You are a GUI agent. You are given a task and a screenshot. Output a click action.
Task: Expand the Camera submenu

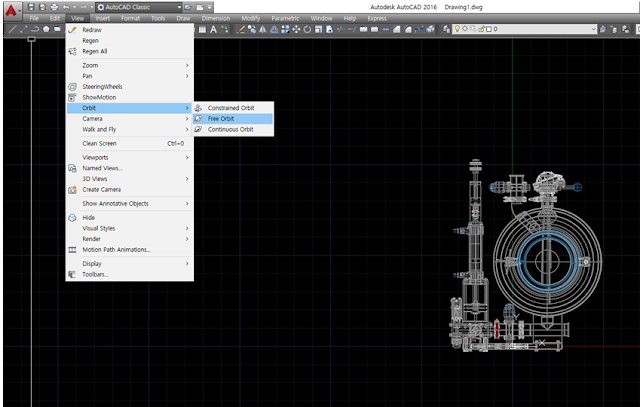point(130,118)
